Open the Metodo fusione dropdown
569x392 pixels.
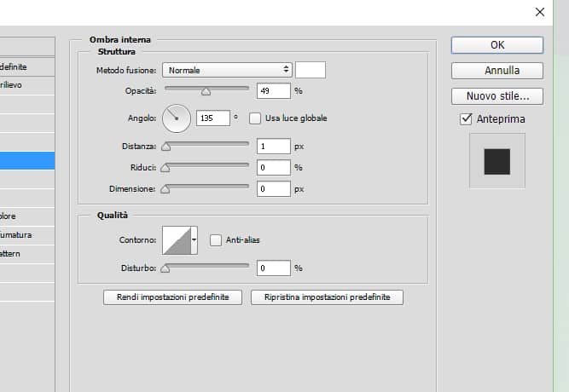pyautogui.click(x=229, y=70)
